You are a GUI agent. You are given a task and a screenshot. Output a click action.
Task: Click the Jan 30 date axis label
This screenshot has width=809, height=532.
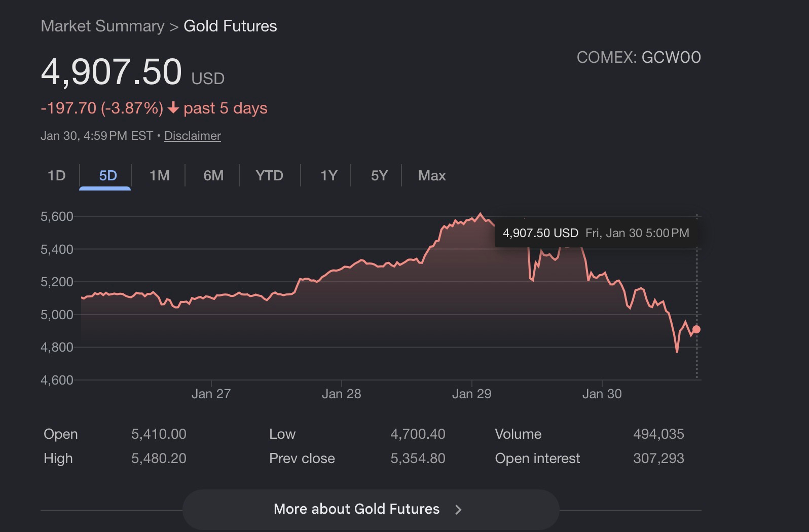[602, 394]
